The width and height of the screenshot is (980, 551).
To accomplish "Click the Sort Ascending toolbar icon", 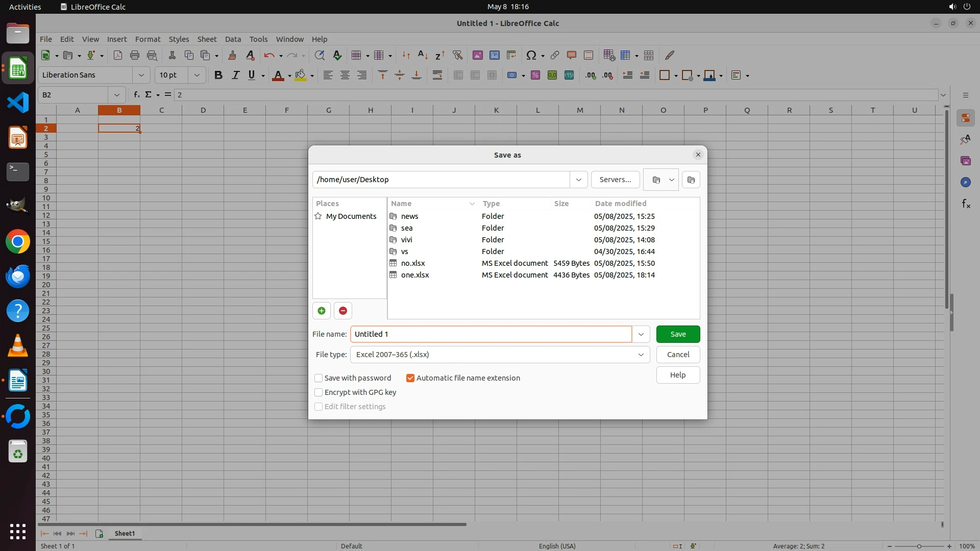I will (423, 55).
